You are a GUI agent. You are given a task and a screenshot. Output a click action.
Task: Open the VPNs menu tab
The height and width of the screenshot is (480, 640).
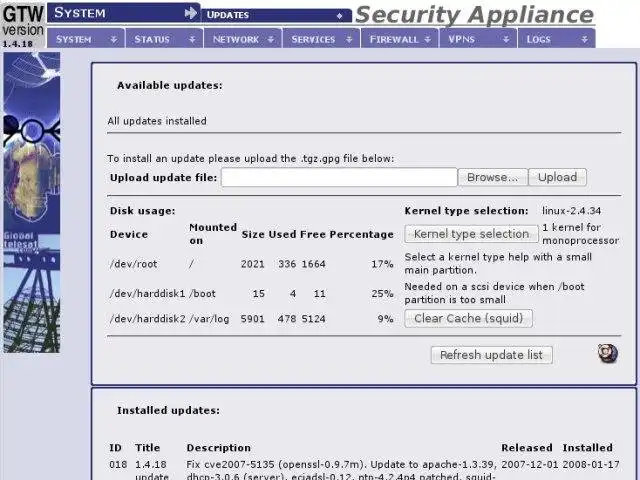click(478, 39)
